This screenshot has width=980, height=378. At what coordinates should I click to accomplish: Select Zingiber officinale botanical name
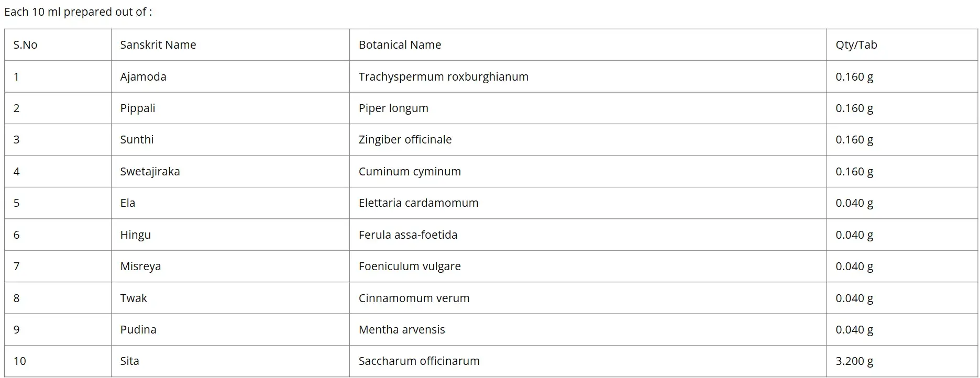click(405, 140)
